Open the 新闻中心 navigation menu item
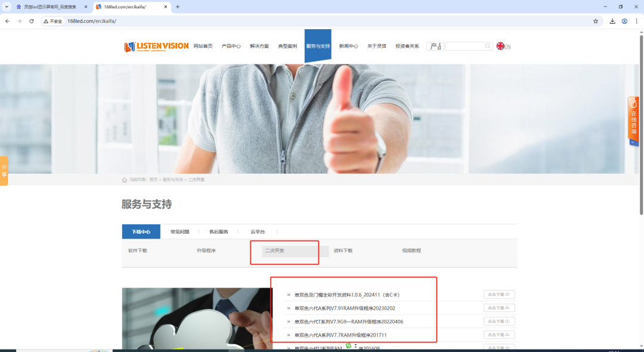Screen dimensions: 644x352 pos(348,46)
